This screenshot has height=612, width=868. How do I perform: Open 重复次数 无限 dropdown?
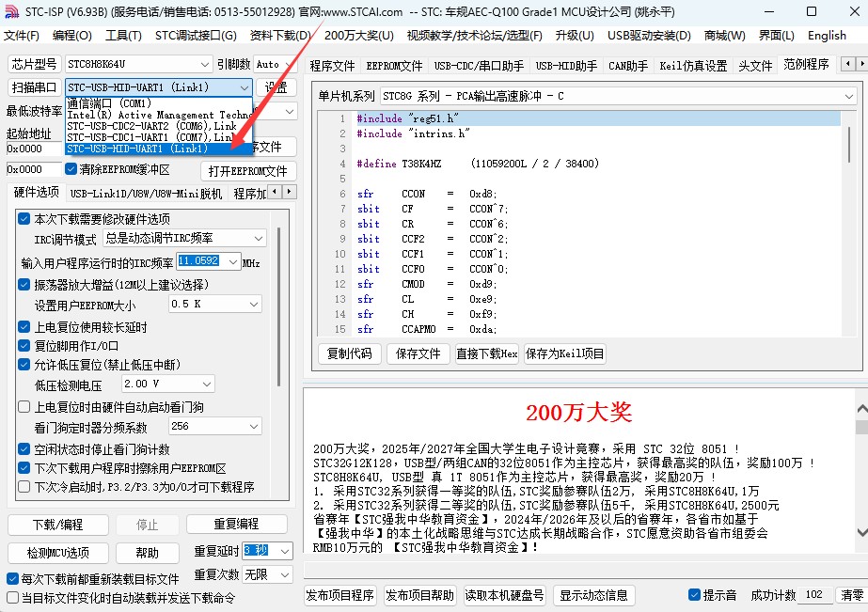click(x=268, y=575)
